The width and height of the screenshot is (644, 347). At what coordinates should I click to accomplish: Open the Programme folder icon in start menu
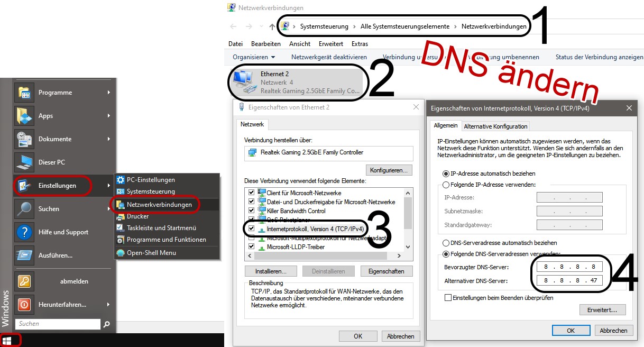coord(24,93)
